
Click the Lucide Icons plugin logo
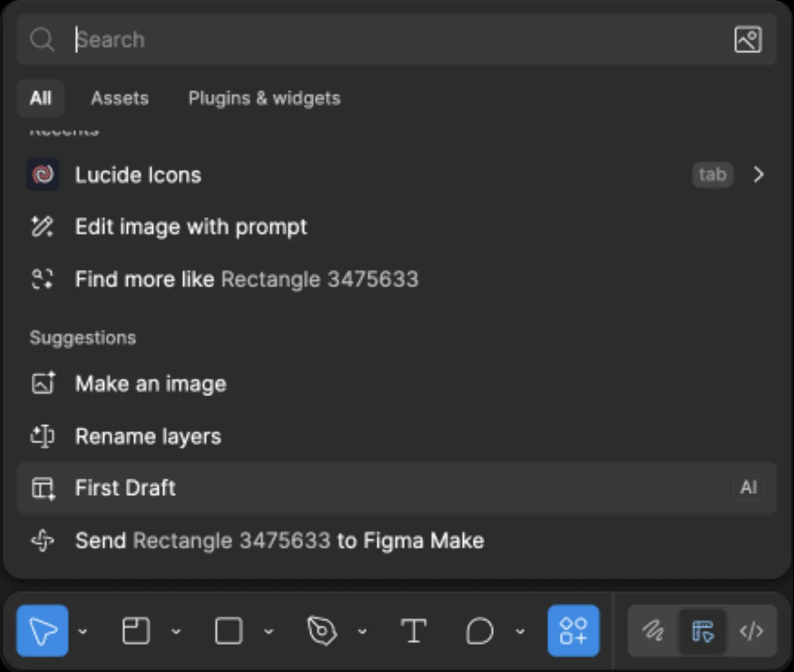[x=43, y=175]
